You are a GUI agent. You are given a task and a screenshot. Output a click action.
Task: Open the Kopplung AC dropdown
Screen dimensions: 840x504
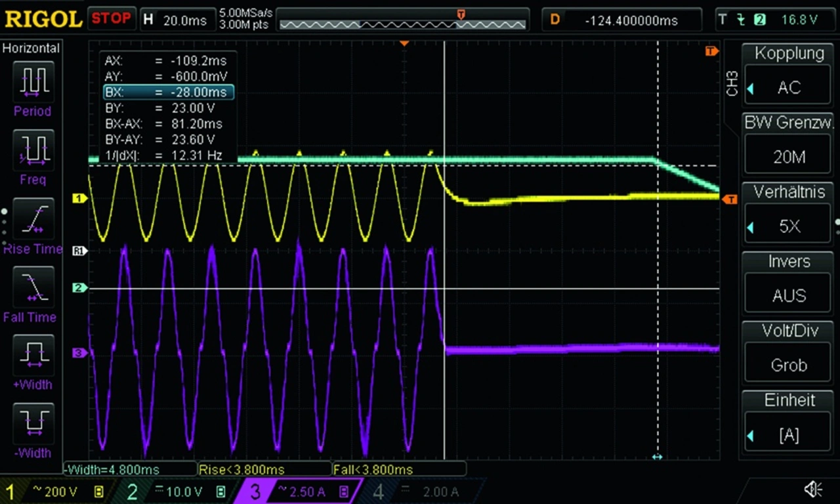coord(788,79)
